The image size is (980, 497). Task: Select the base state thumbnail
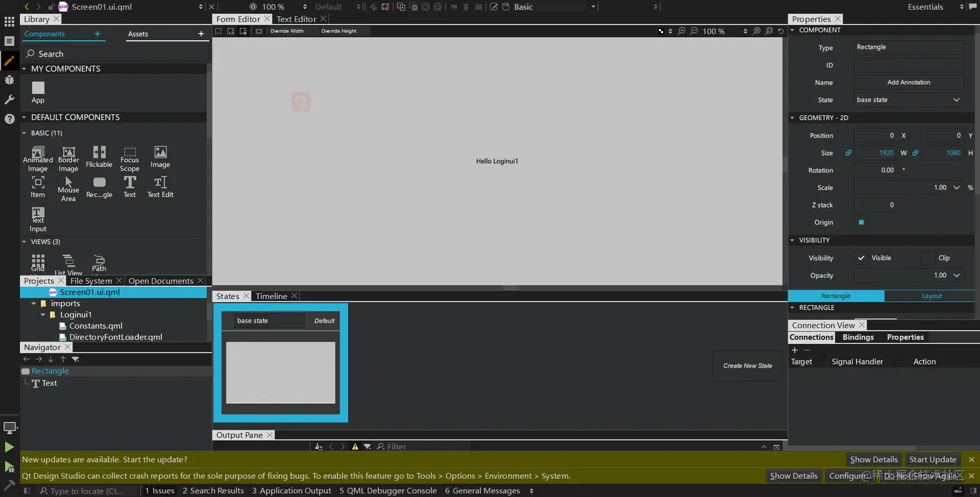tap(281, 373)
